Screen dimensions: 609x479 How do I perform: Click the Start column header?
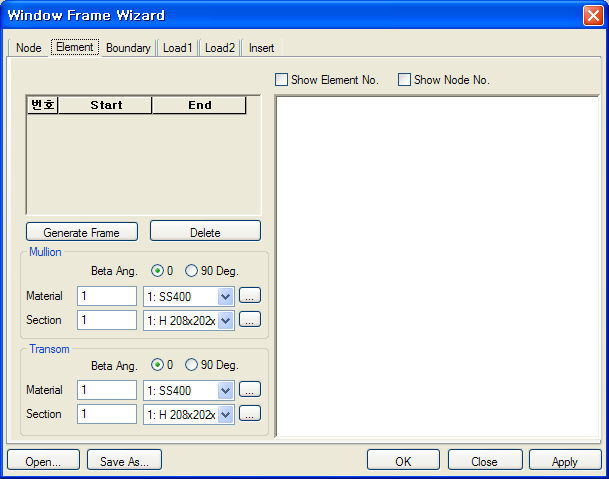pyautogui.click(x=105, y=105)
